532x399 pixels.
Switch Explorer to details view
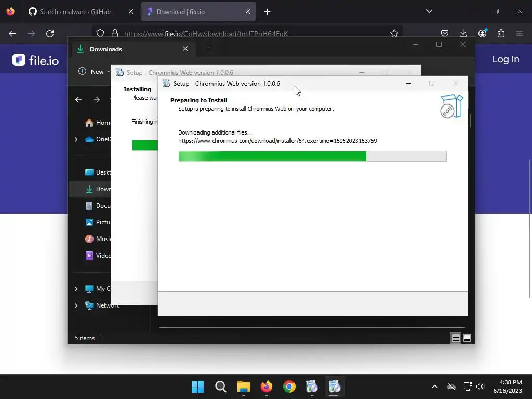click(456, 338)
